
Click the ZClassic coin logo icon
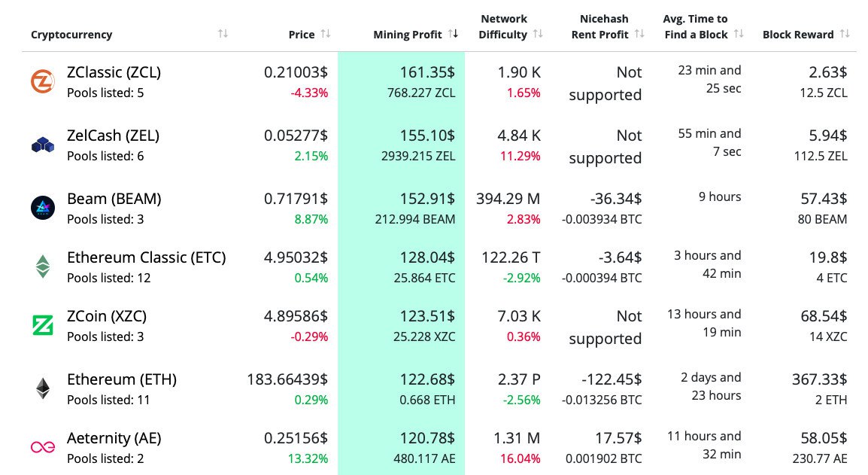coord(42,82)
